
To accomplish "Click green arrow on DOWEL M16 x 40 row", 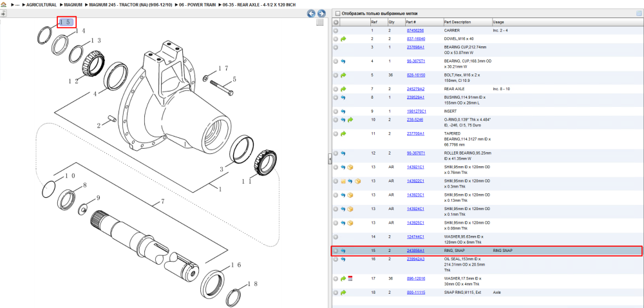I will click(343, 39).
